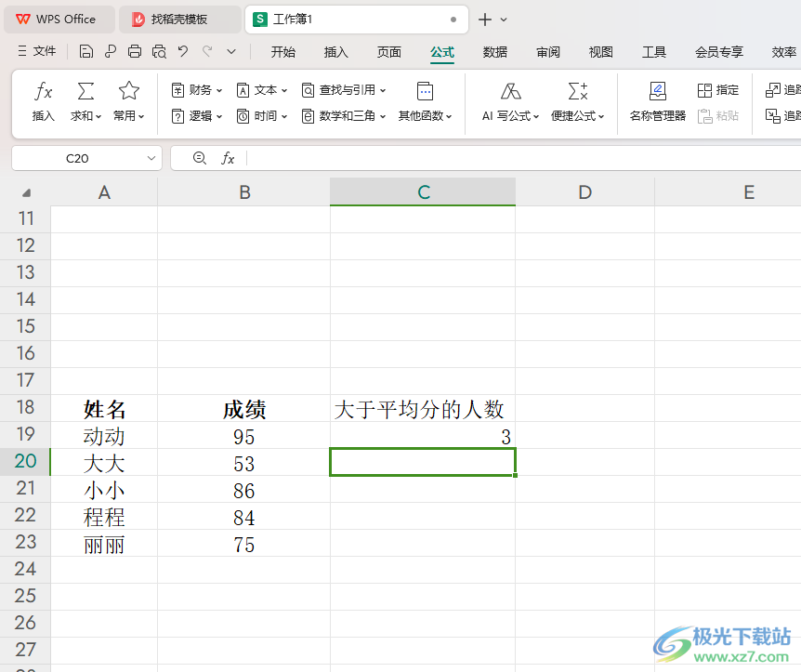The height and width of the screenshot is (672, 801).
Task: Switch to the 数据 ribbon tab
Action: (495, 52)
